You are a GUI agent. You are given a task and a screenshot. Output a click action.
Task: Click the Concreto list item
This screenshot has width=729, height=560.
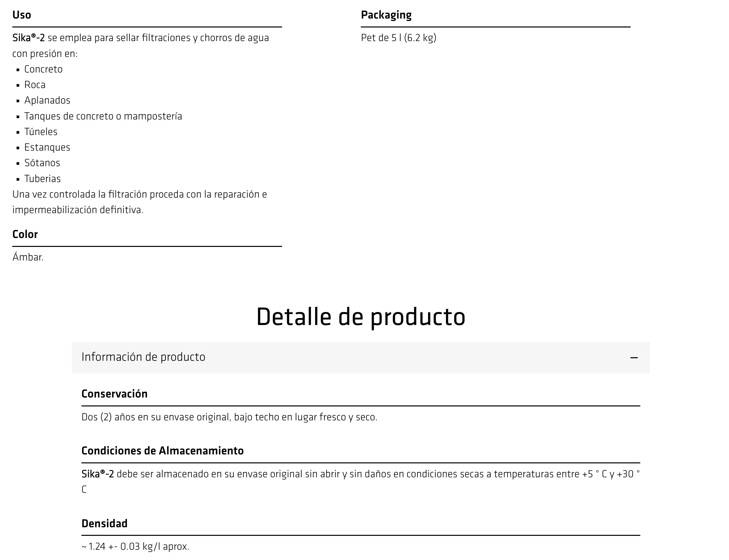click(x=43, y=69)
